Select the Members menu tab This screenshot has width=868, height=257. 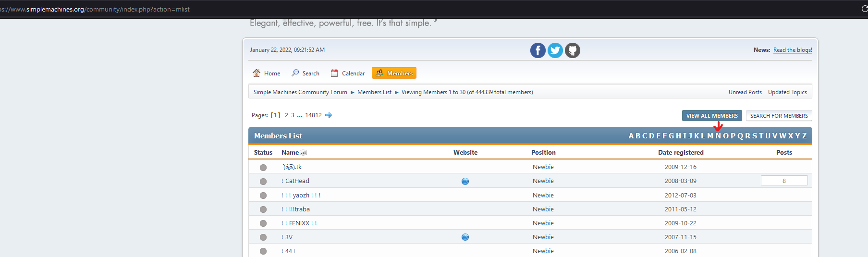394,73
